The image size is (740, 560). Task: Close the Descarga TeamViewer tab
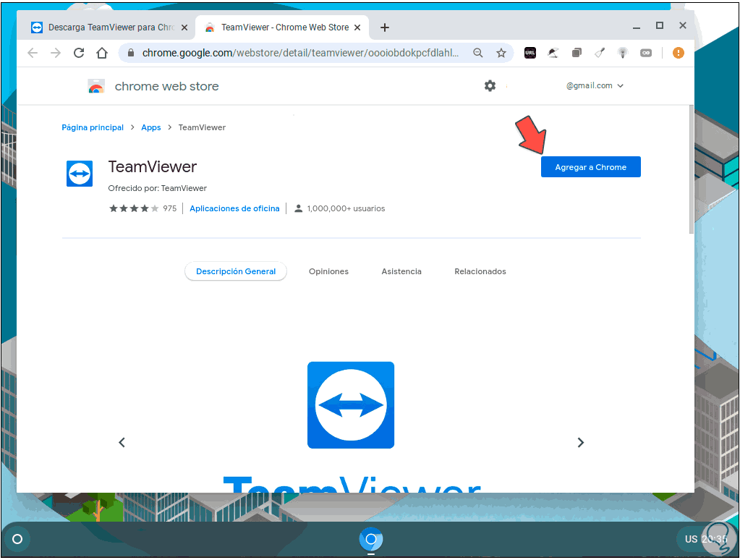click(x=184, y=27)
